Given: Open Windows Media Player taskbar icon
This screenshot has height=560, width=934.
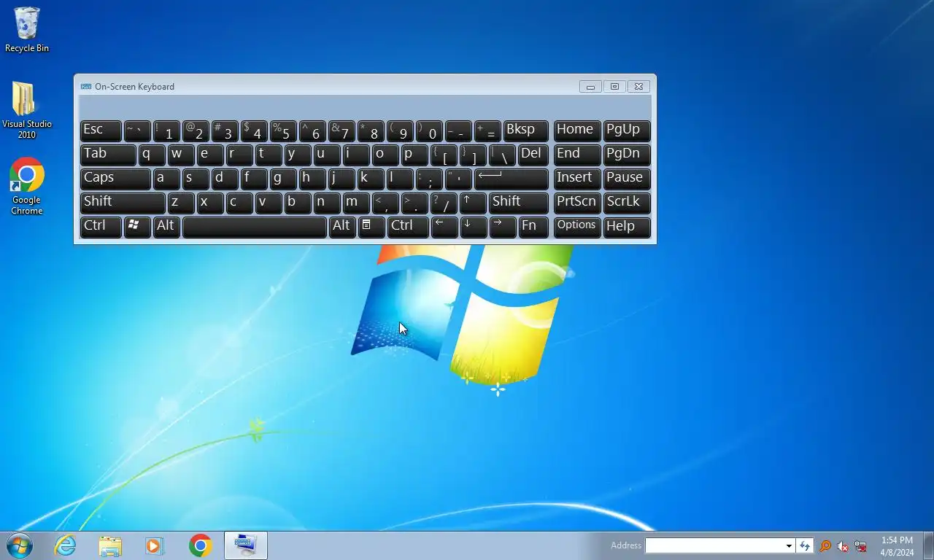Looking at the screenshot, I should (x=155, y=545).
